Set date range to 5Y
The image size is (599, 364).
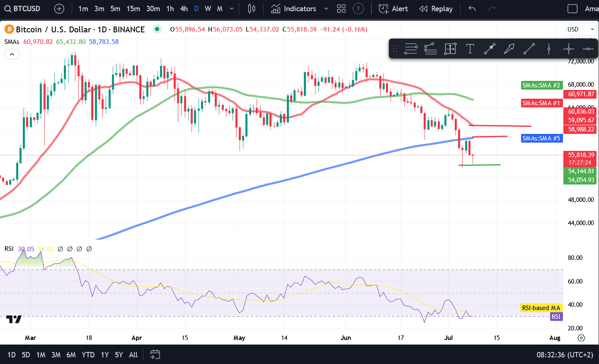point(119,355)
